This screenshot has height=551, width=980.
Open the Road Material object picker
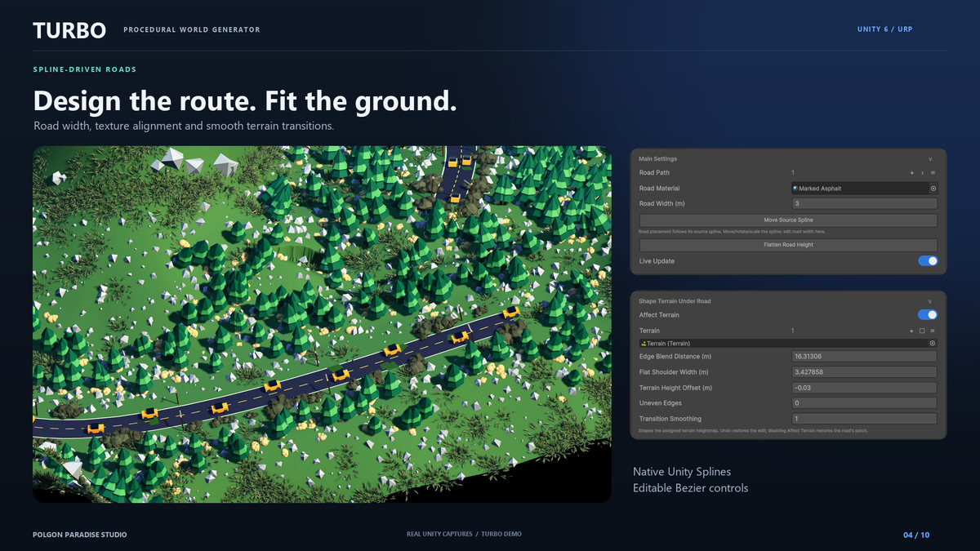click(x=933, y=189)
